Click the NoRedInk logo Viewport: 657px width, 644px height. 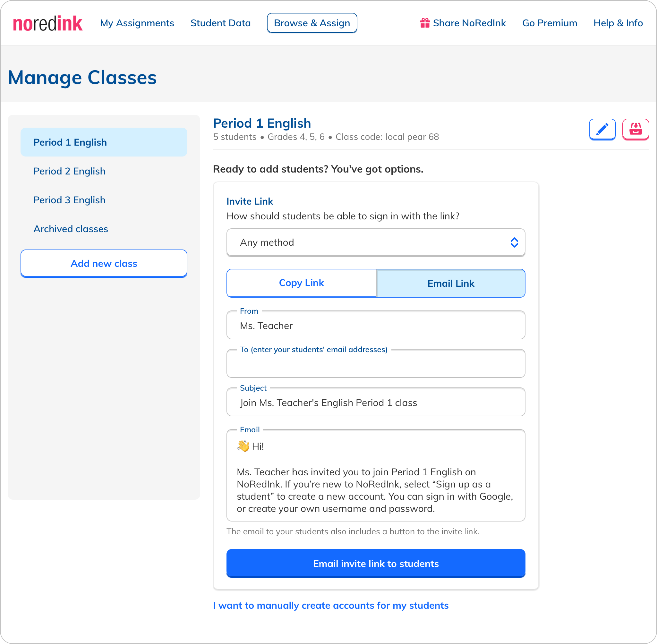[48, 24]
